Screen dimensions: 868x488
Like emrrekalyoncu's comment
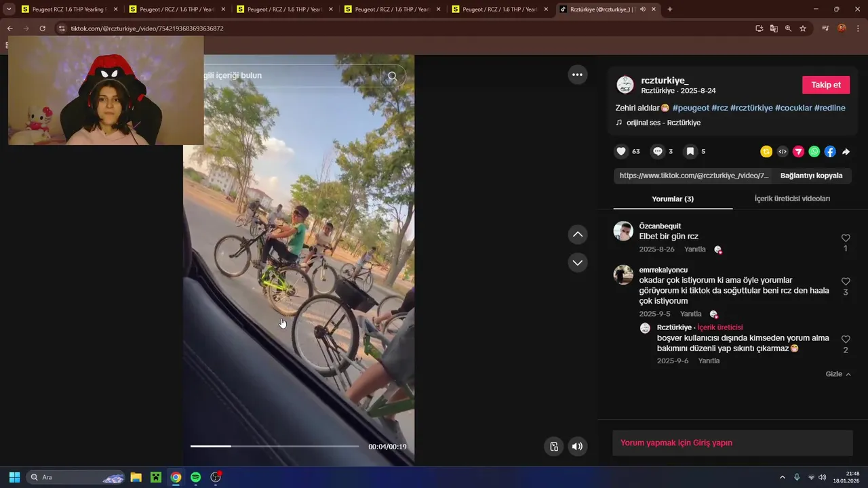tap(846, 281)
